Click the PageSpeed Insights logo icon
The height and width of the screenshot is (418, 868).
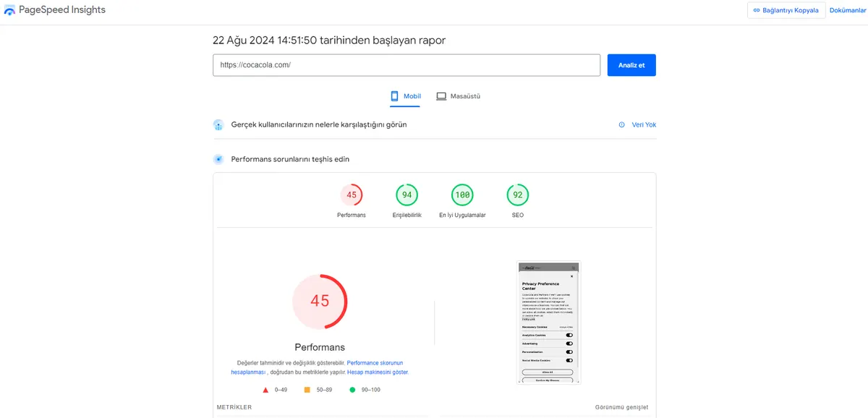pos(9,10)
